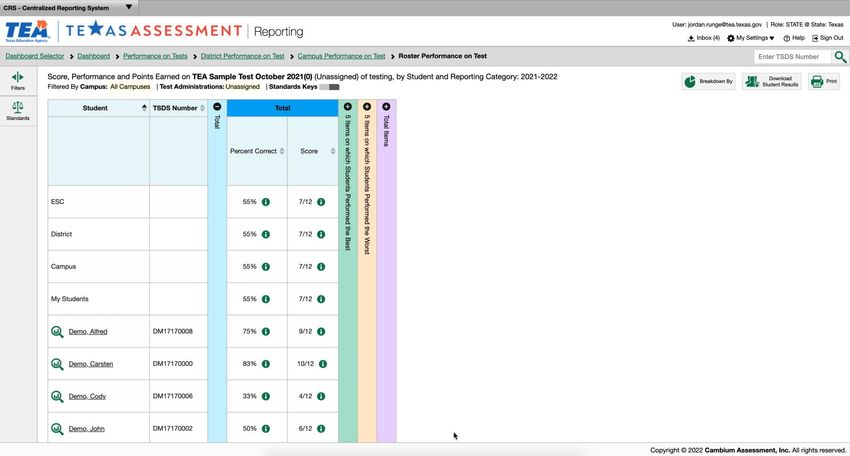Click magnifier icon for Demo, Carsten
The image size is (850, 456).
57,364
